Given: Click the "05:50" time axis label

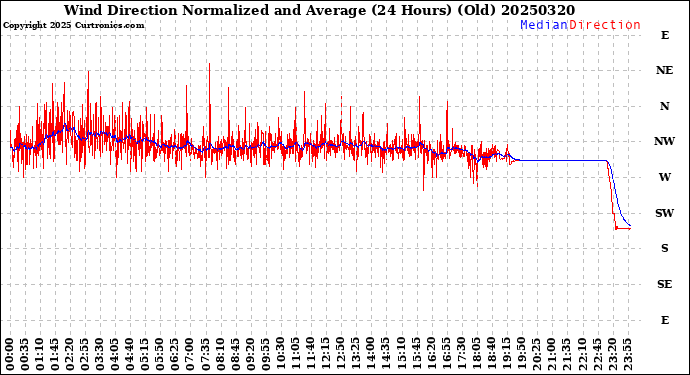Looking at the screenshot, I should point(161,355).
